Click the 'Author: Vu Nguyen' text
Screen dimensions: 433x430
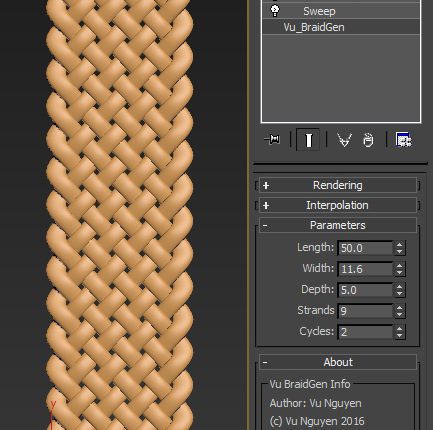[315, 403]
